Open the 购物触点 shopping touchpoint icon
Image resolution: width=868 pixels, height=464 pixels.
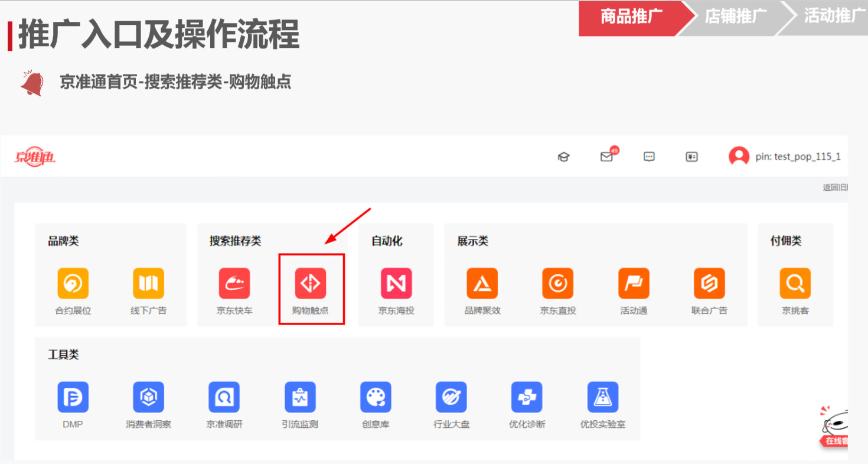pos(311,284)
